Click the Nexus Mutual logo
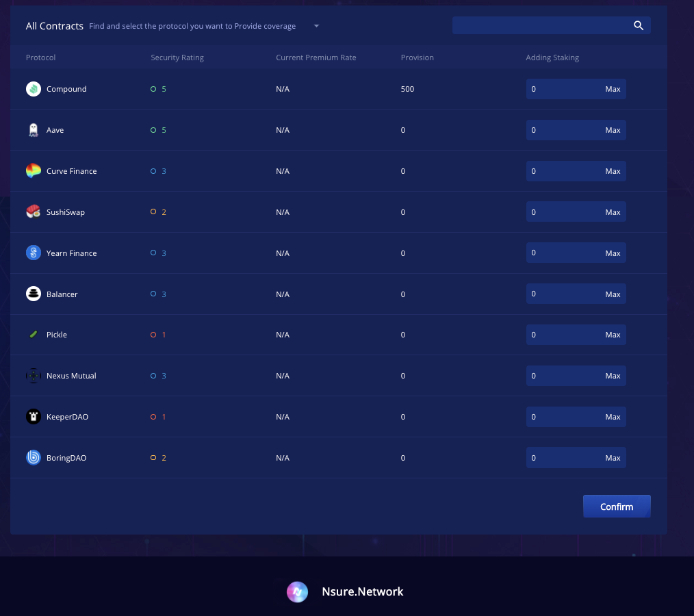 [x=34, y=376]
